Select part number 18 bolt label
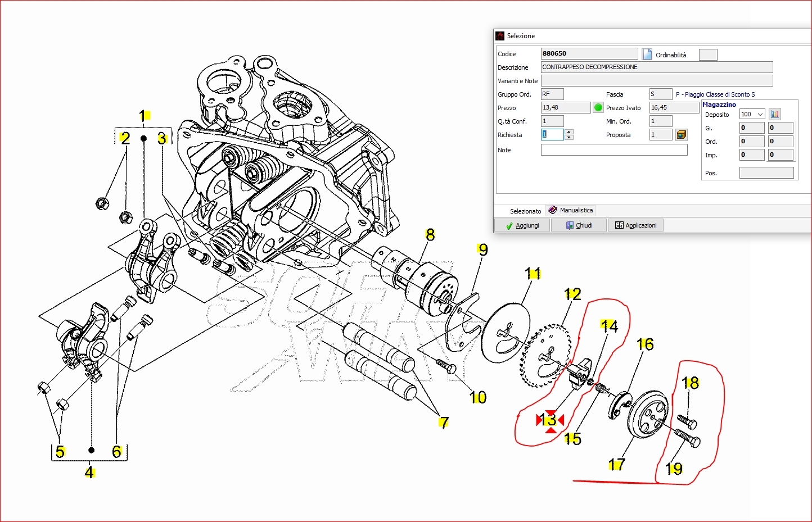Viewport: 812px width, 522px height. click(x=690, y=383)
